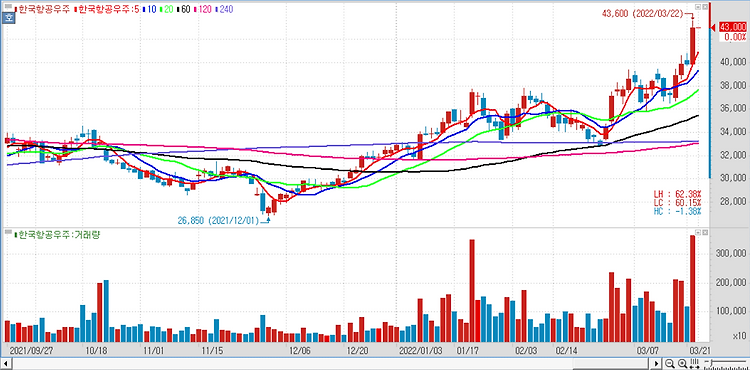Click the 30,000 price axis label
The image size is (750, 370).
[x=733, y=178]
